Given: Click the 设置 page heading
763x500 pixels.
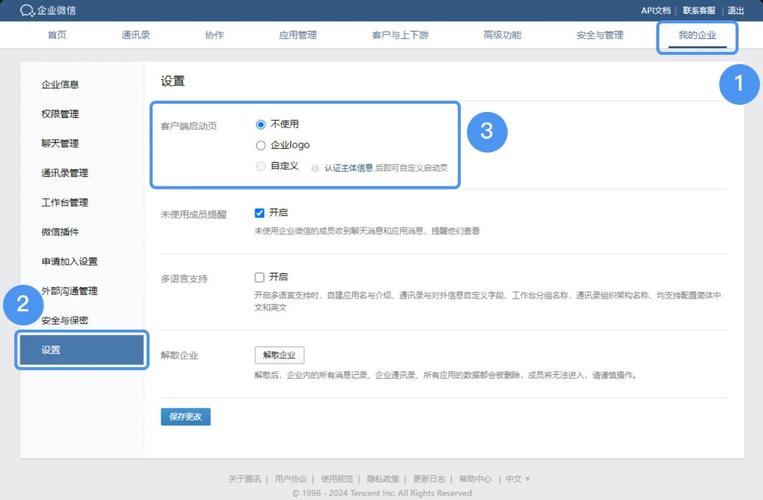Looking at the screenshot, I should [x=173, y=81].
